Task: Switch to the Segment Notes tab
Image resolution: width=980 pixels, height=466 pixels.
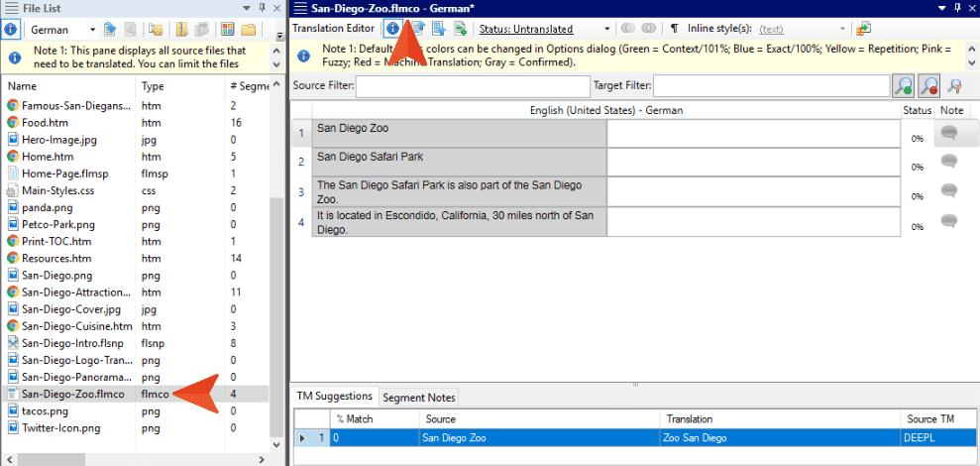Action: pos(419,398)
